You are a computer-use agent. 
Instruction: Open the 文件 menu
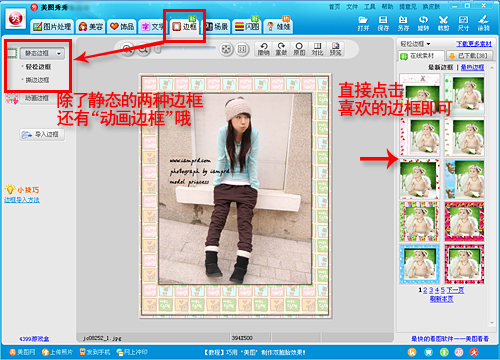tap(352, 7)
